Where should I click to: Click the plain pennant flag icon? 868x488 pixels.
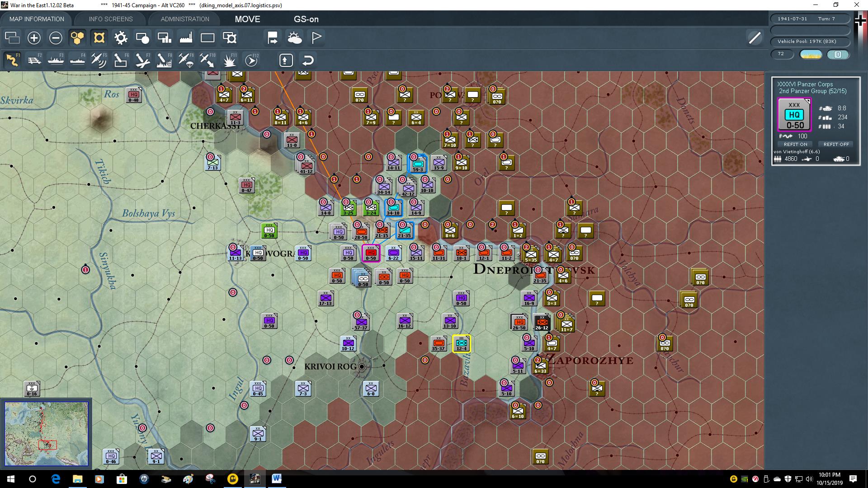point(316,38)
